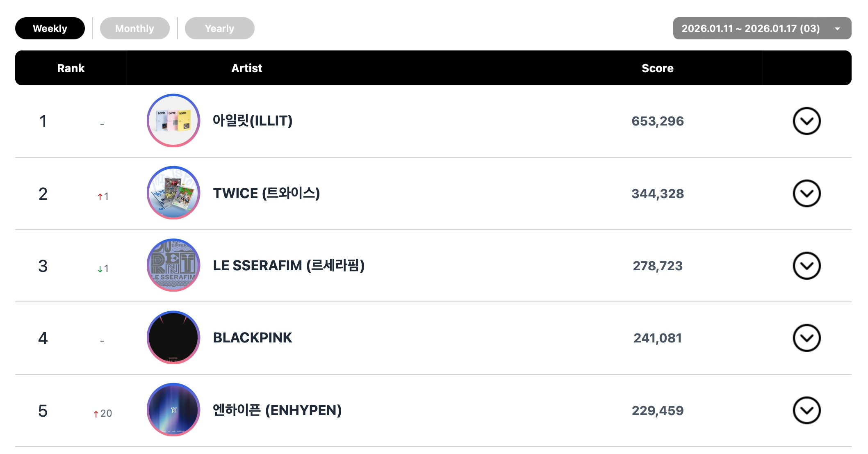The width and height of the screenshot is (868, 454).
Task: Open LE SSERAFIM album cover image
Action: coord(173,265)
